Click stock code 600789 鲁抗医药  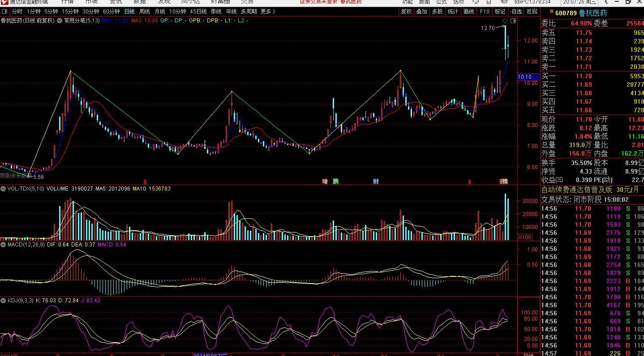tap(581, 13)
